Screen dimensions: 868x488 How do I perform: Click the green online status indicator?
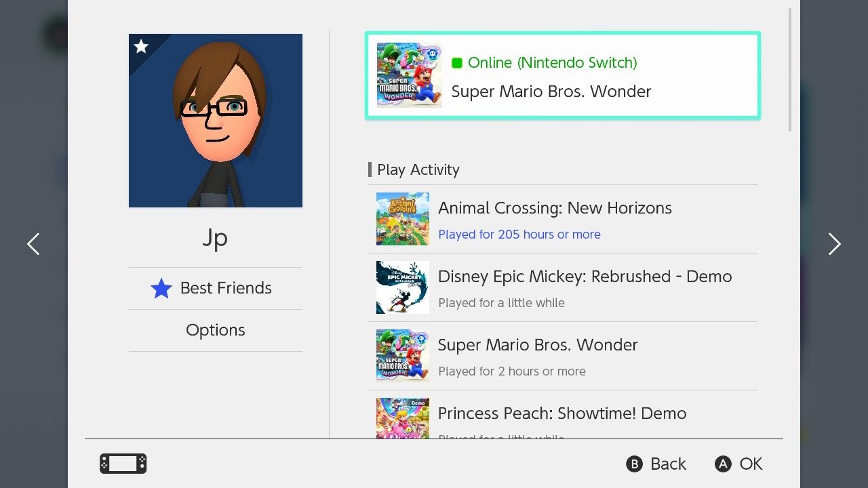coord(457,63)
